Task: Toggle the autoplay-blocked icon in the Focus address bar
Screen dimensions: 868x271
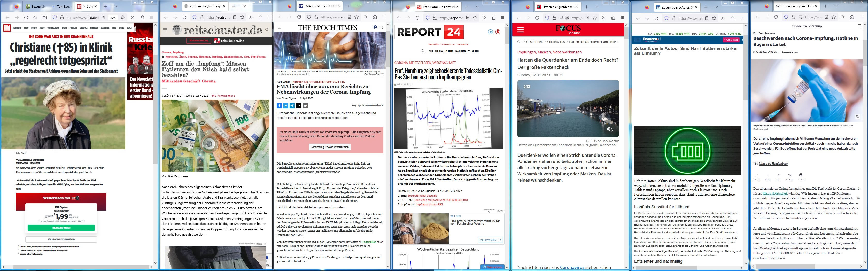Action: click(x=567, y=18)
